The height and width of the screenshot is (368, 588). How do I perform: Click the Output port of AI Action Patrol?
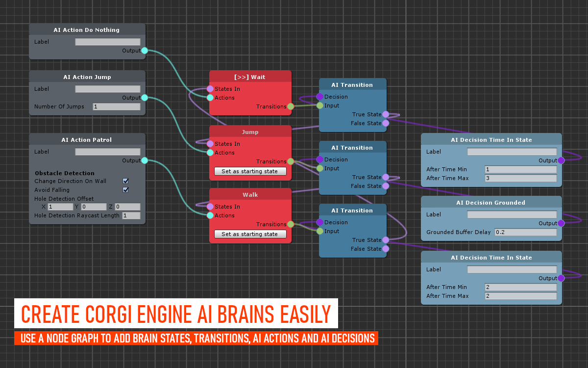145,160
